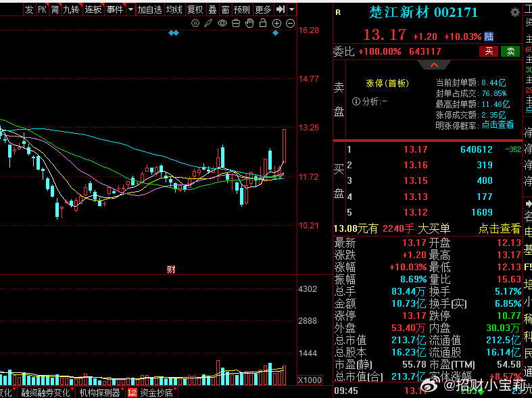Click 换手 value 5.17%

(508, 291)
